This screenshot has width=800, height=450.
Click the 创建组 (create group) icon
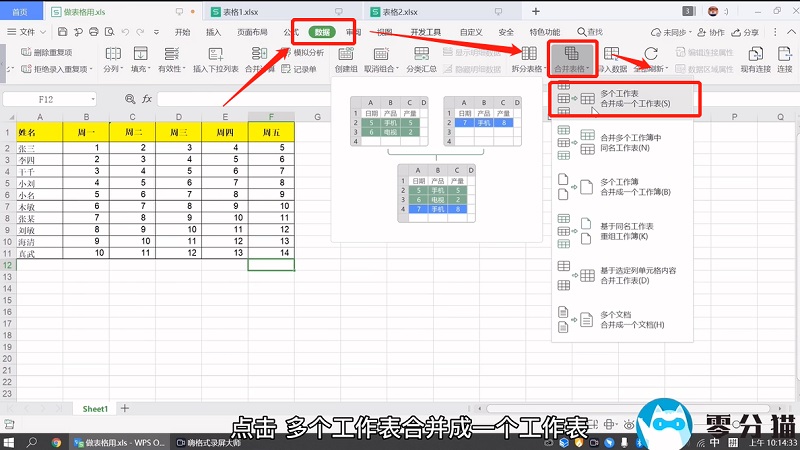[x=346, y=56]
